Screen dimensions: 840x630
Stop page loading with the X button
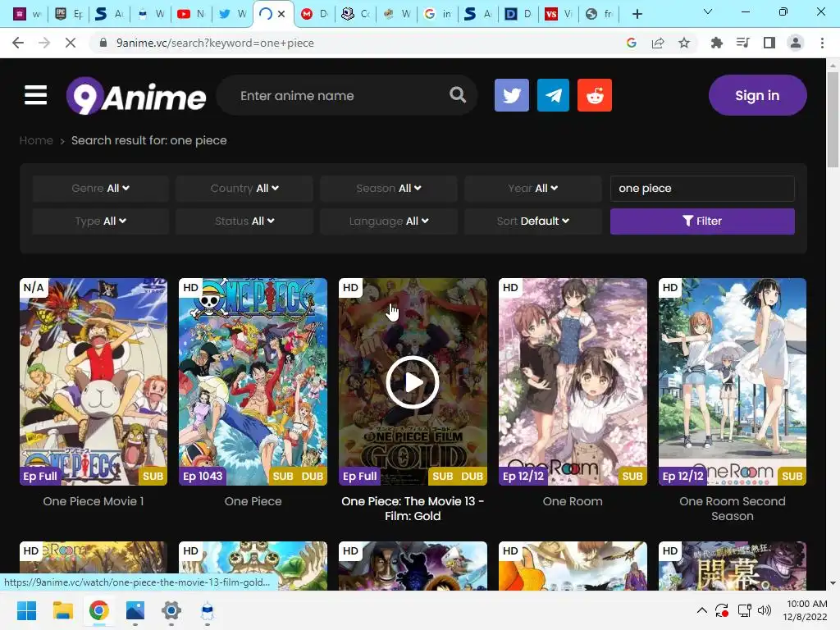click(x=71, y=43)
